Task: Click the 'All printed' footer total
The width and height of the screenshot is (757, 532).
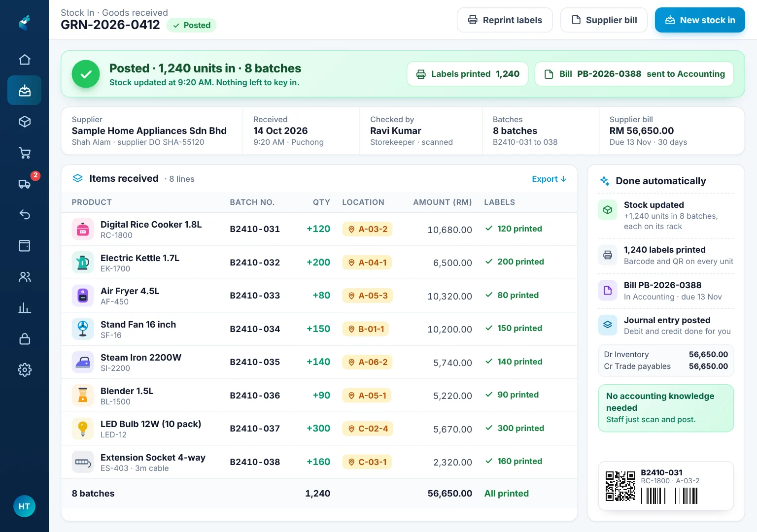Action: 507,494
